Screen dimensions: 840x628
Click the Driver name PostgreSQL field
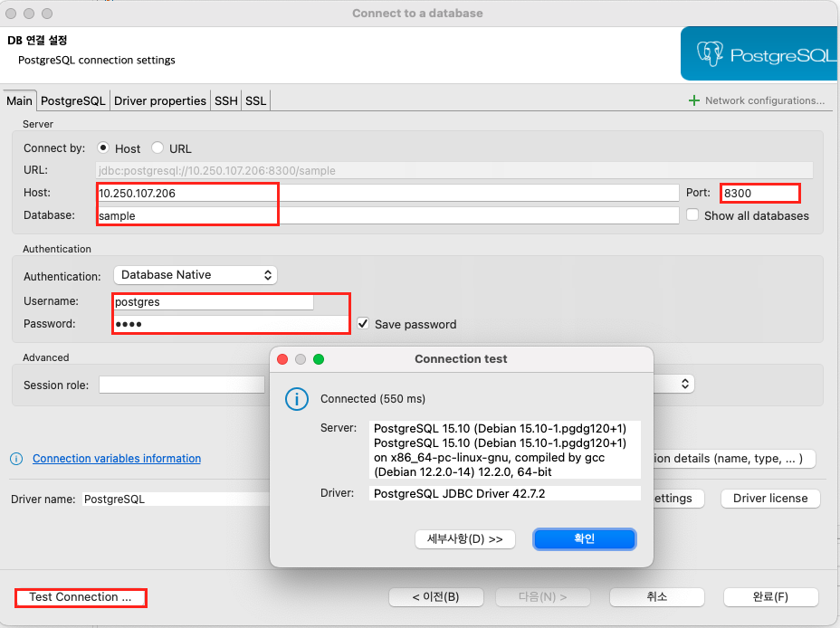point(176,499)
